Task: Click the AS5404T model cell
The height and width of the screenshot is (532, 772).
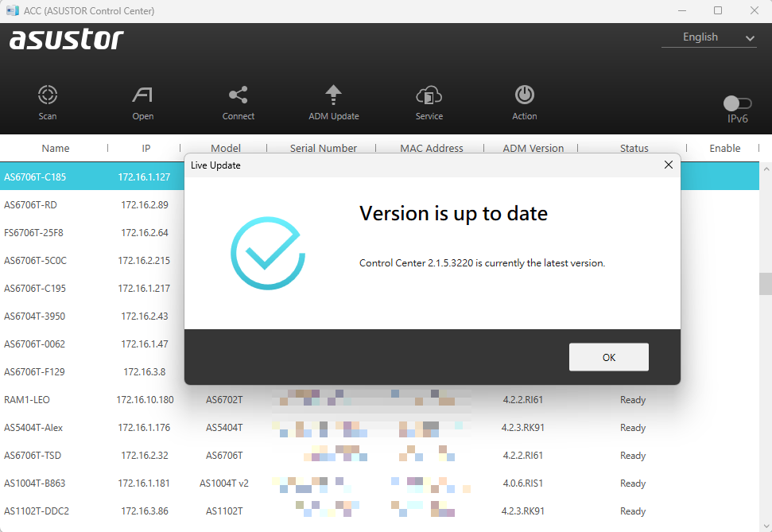Action: click(224, 428)
